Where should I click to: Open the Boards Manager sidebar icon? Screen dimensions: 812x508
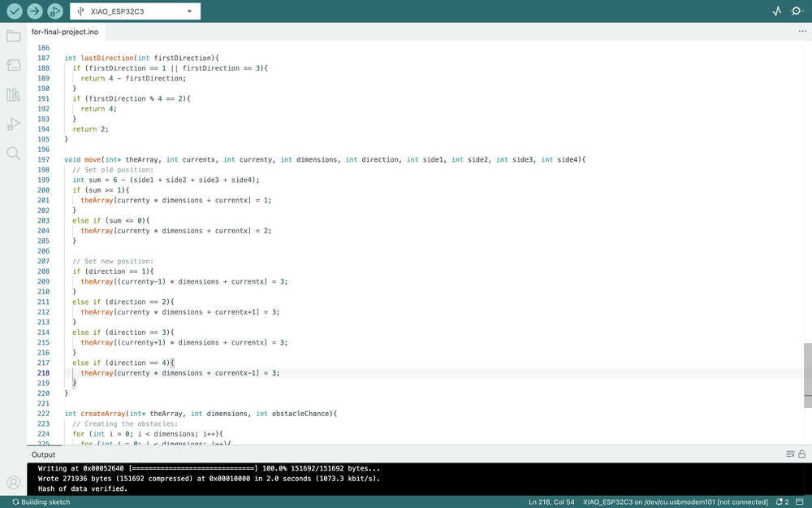coord(14,65)
